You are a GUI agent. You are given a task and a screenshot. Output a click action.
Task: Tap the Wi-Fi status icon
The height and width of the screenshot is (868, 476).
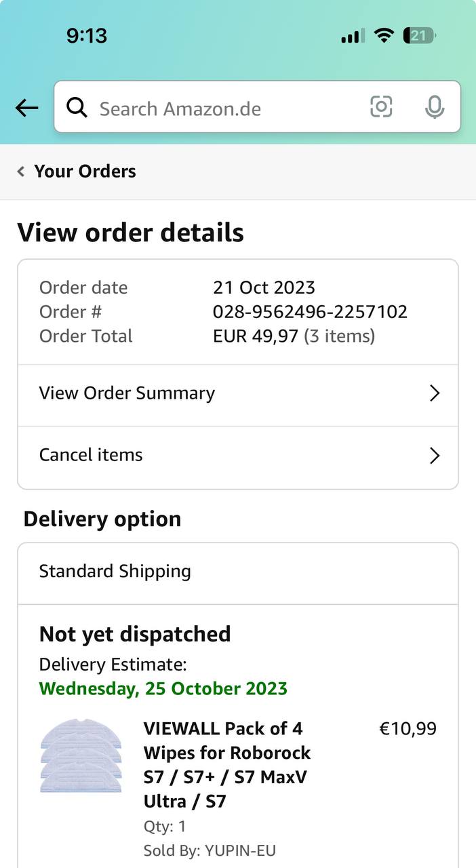click(x=384, y=35)
